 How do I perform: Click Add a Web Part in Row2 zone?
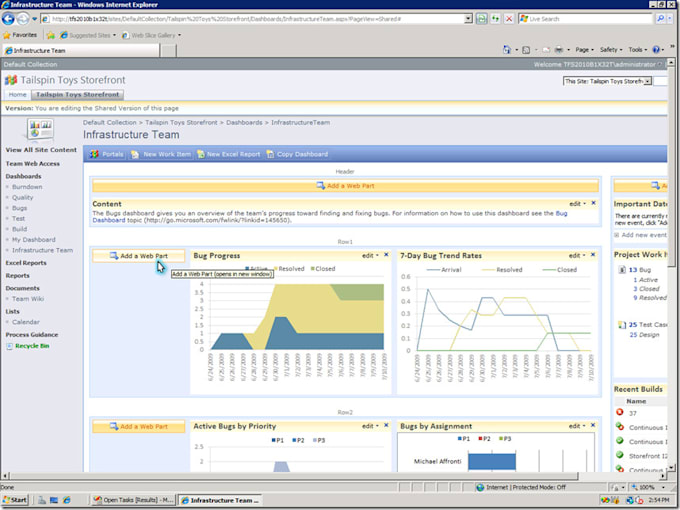pyautogui.click(x=139, y=427)
